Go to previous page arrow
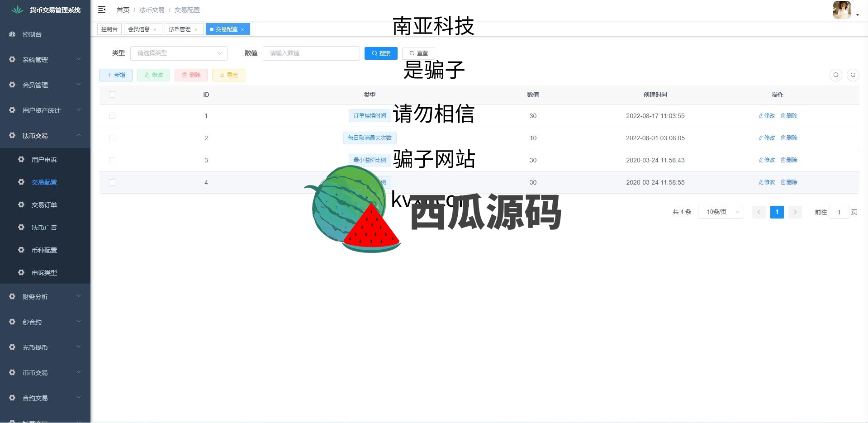The width and height of the screenshot is (868, 423). point(759,212)
